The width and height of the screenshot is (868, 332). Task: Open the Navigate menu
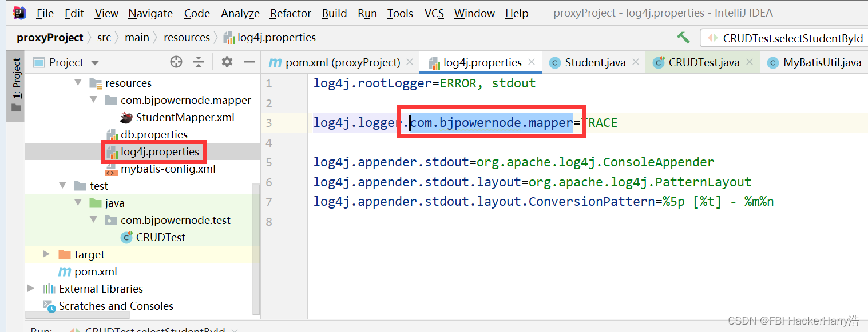[150, 13]
